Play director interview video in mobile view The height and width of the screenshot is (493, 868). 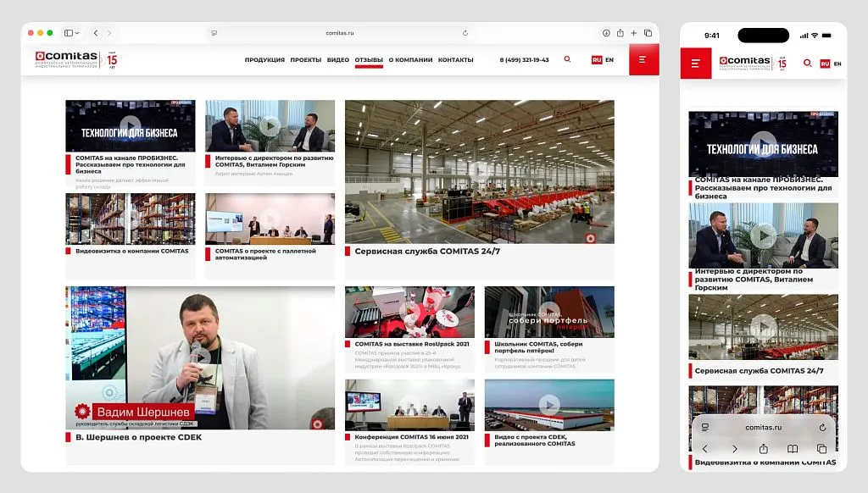click(x=763, y=235)
